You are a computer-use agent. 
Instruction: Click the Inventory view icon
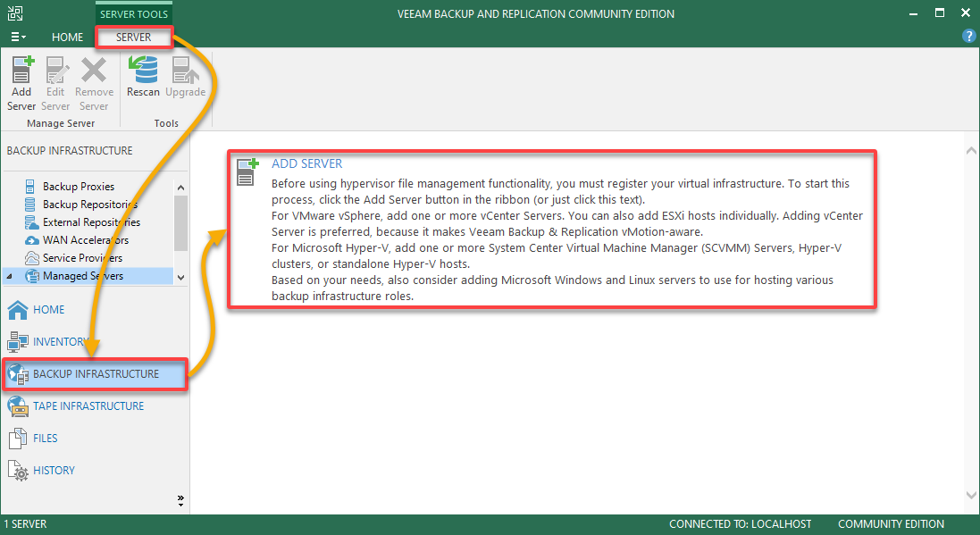pos(18,342)
